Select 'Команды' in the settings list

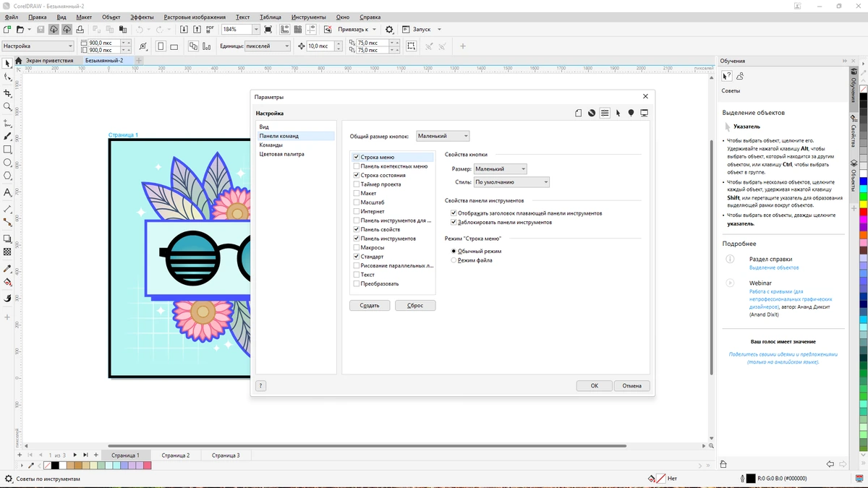[271, 145]
